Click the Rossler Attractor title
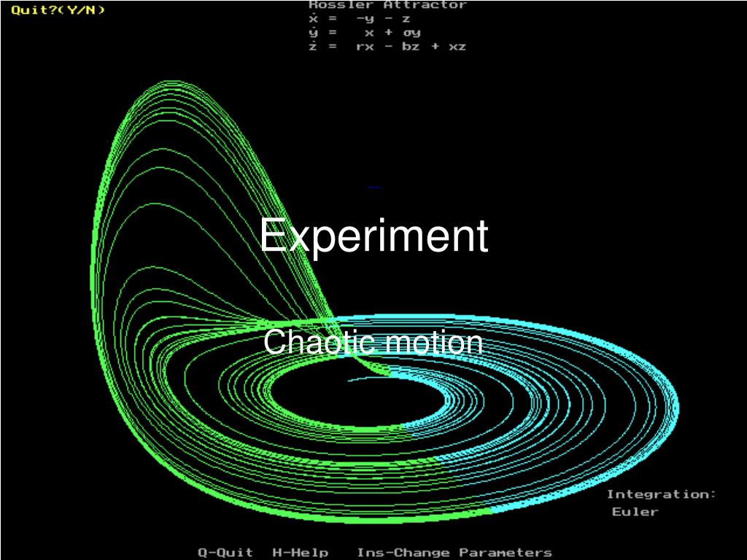The image size is (747, 560). coord(388,5)
